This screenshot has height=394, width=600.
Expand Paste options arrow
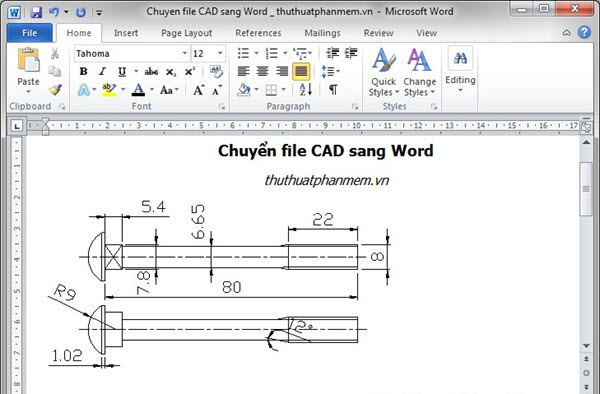pos(28,92)
